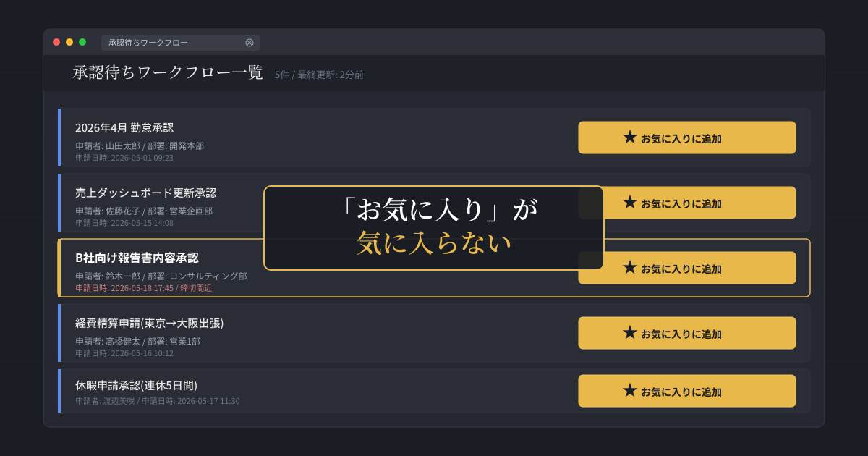Click the 承認待ちワークフロー一覧 page heading

click(x=168, y=72)
